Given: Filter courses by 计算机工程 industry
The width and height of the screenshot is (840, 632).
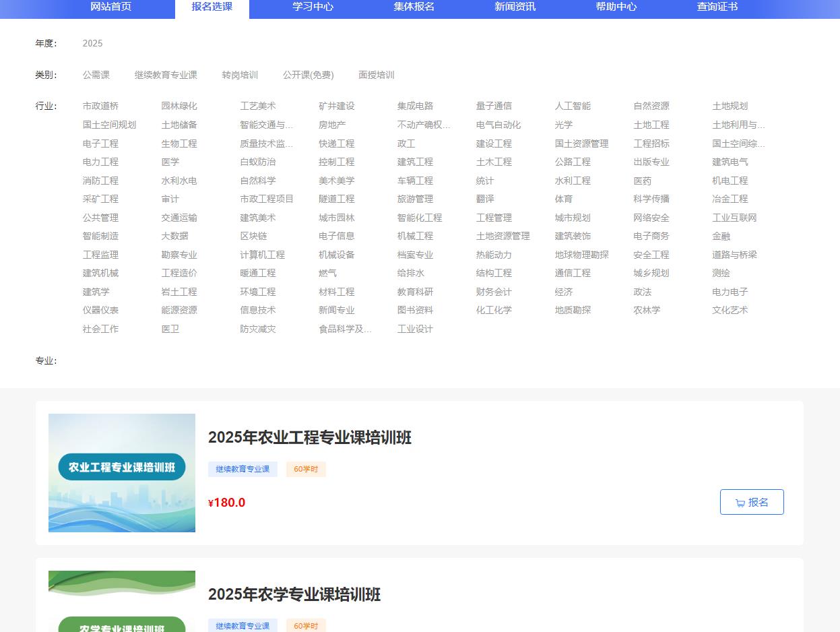Looking at the screenshot, I should tap(262, 255).
